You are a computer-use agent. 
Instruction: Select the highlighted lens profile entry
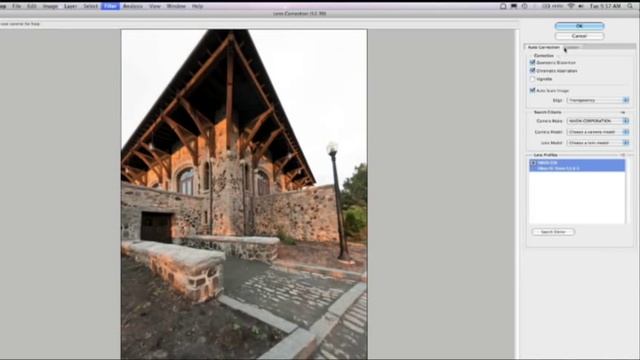577,165
